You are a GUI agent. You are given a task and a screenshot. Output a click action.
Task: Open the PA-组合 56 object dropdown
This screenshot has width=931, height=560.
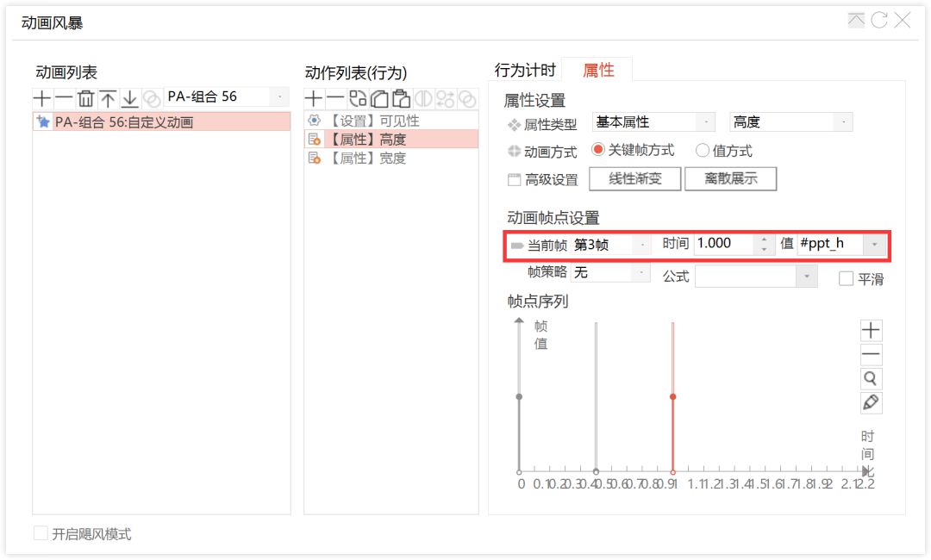tap(279, 96)
